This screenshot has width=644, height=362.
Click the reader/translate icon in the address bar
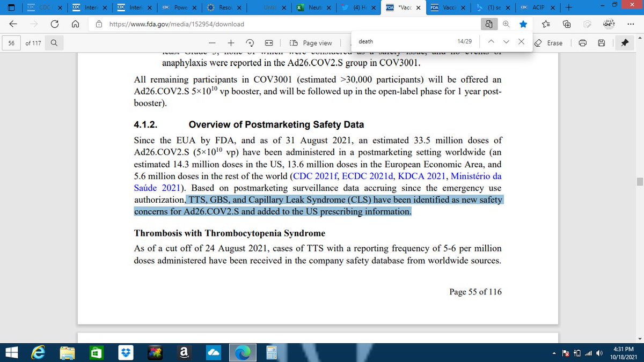(489, 24)
